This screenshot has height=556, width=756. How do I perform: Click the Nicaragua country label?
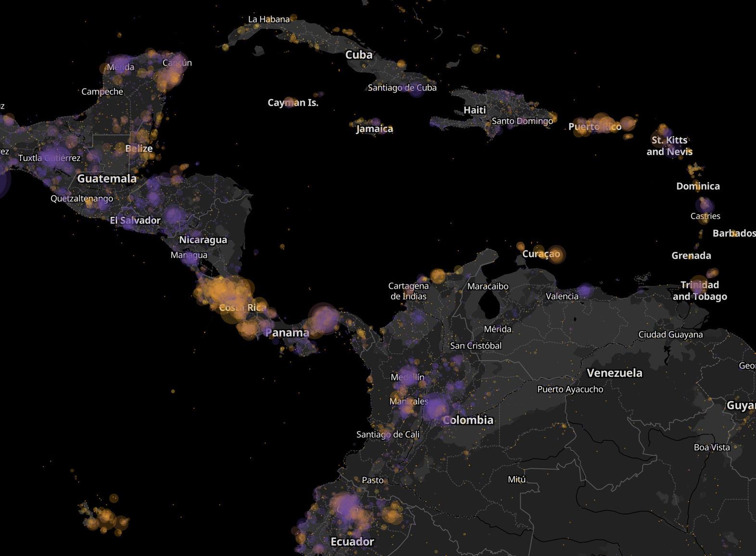203,240
